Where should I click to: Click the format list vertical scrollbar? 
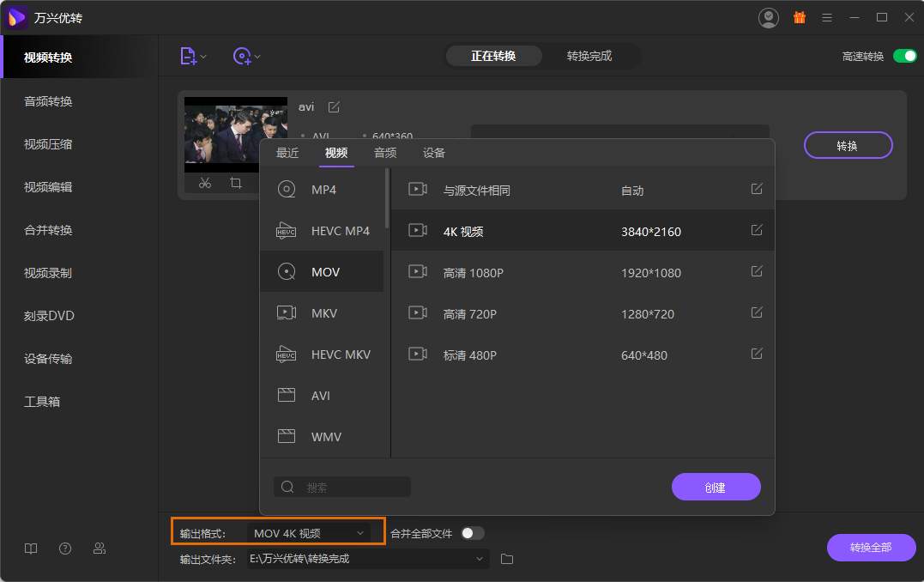pyautogui.click(x=388, y=199)
